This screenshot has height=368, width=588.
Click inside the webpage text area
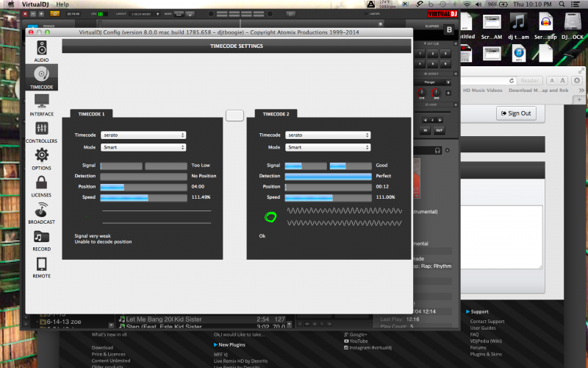click(502, 237)
